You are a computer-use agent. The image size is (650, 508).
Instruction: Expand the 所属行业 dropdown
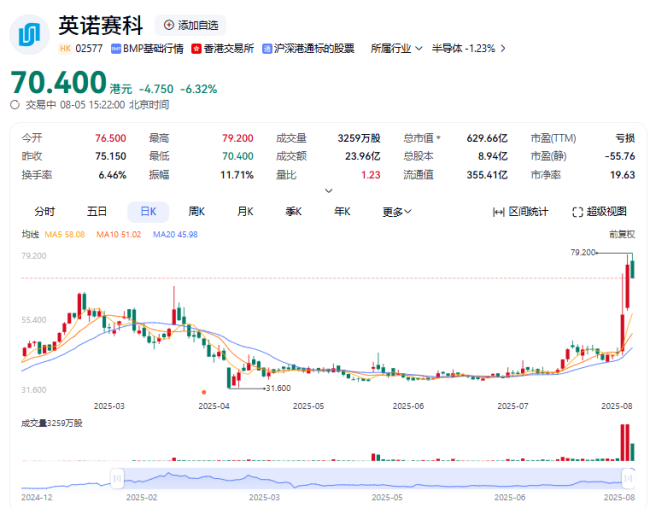(x=396, y=48)
